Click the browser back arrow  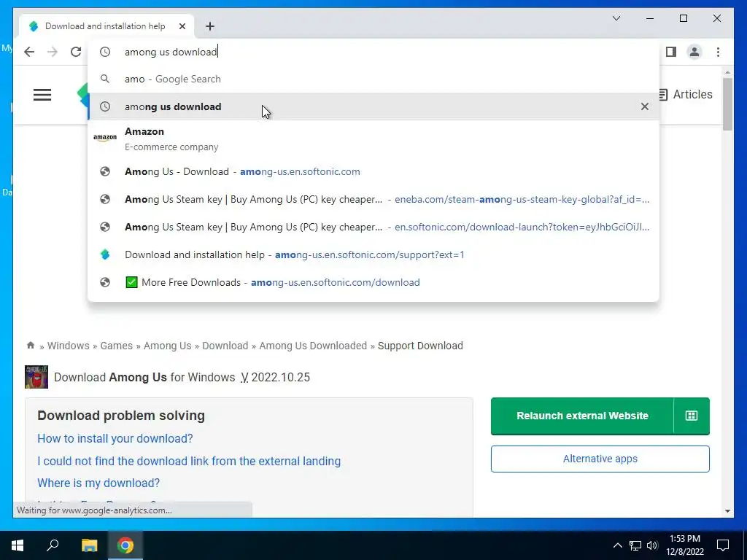[29, 52]
